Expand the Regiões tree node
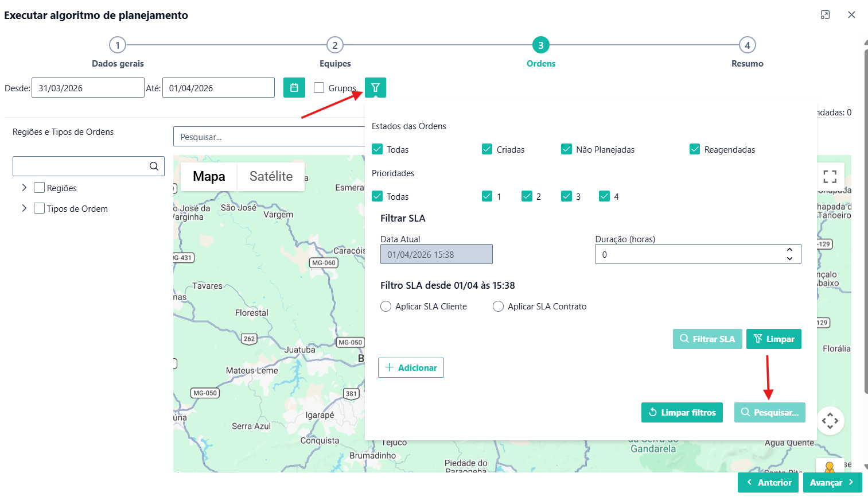868x500 pixels. (24, 188)
